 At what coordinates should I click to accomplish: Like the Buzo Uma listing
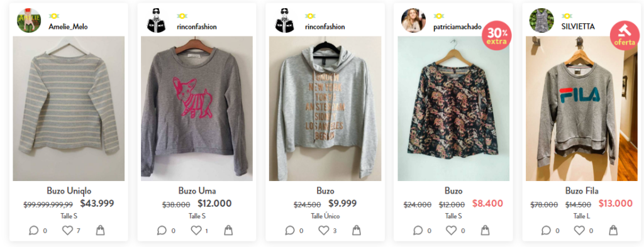tap(196, 231)
